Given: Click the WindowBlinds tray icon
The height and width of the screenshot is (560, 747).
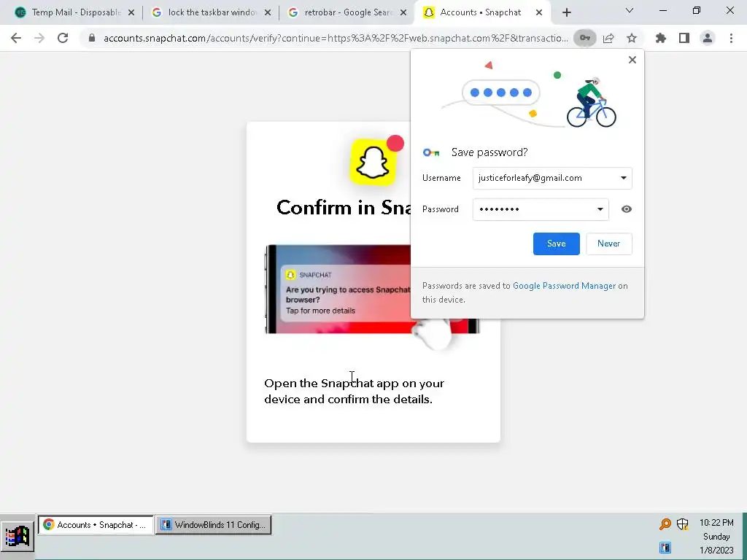Looking at the screenshot, I should click(665, 548).
